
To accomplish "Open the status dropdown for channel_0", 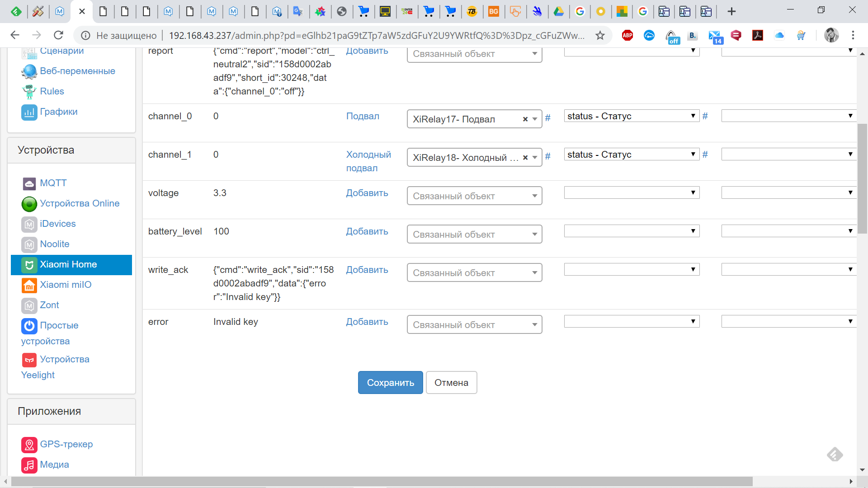I will click(632, 117).
